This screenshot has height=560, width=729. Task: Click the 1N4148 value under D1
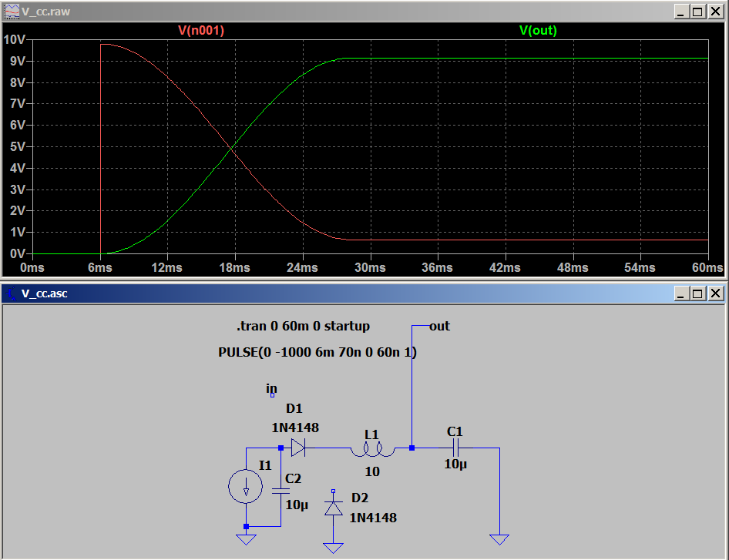click(294, 428)
